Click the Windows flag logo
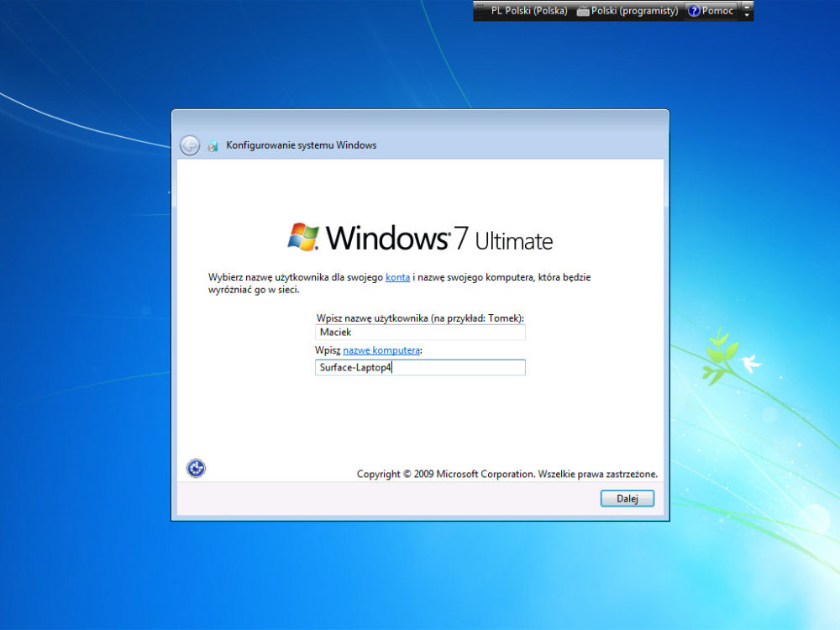The image size is (840, 630). [303, 237]
